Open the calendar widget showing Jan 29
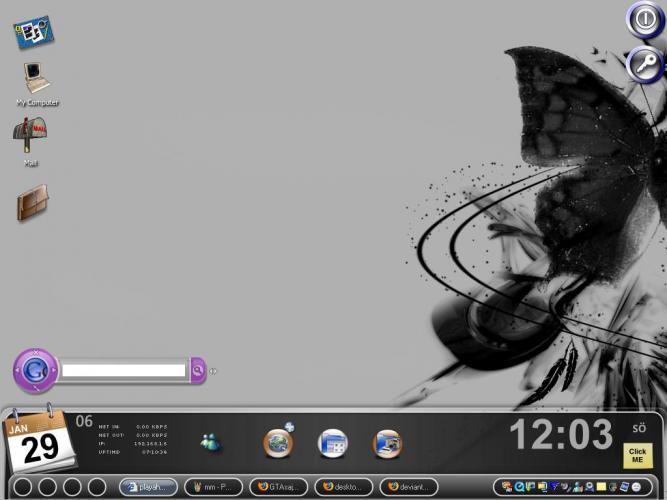Viewport: 667px width, 500px height. click(40, 443)
